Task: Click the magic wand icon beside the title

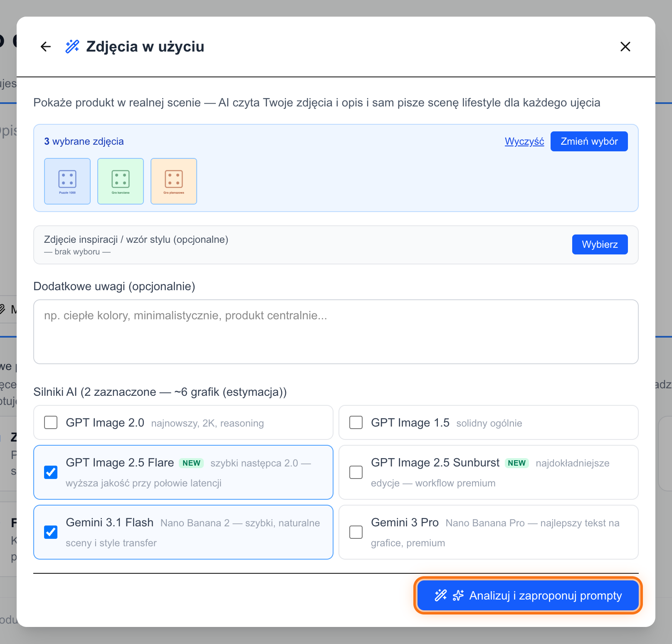Action: [x=72, y=47]
